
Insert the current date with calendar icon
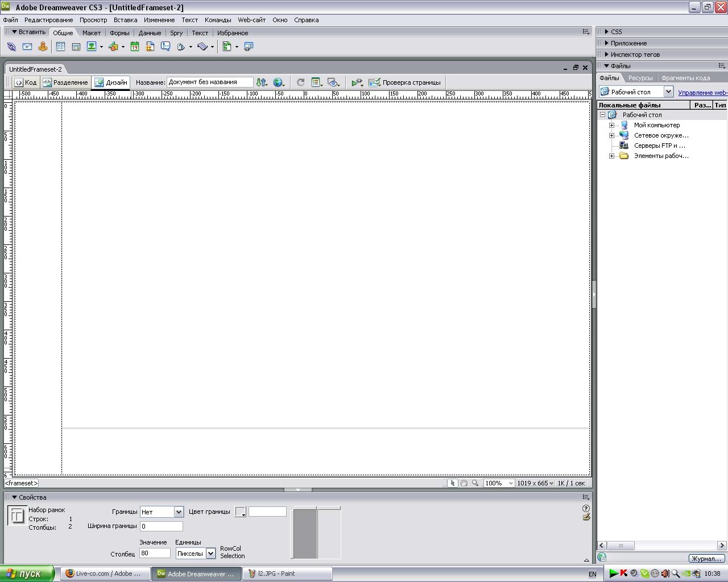[x=135, y=47]
